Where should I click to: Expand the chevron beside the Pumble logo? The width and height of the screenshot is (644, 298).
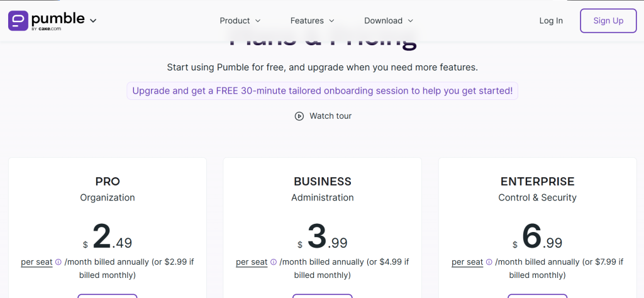pos(93,21)
